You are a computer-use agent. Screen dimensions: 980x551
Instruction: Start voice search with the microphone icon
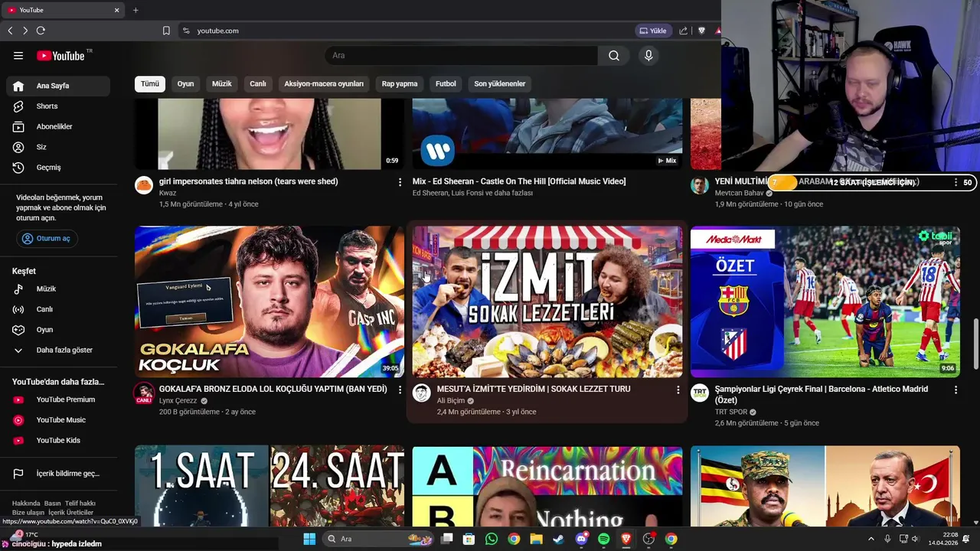click(648, 56)
